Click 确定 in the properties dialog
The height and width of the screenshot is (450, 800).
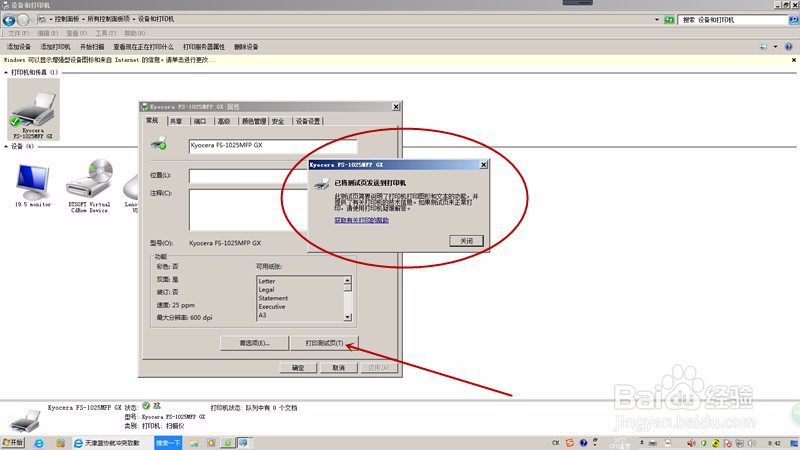coord(298,367)
